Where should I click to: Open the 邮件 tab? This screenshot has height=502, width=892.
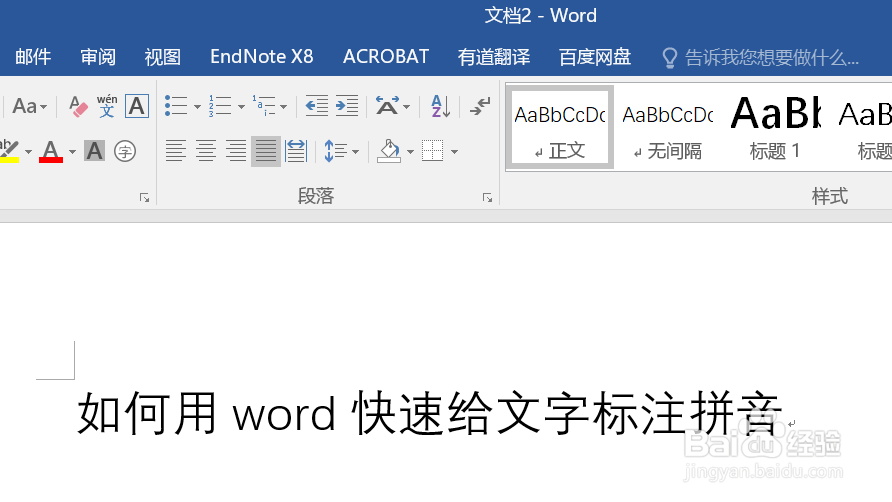(33, 57)
